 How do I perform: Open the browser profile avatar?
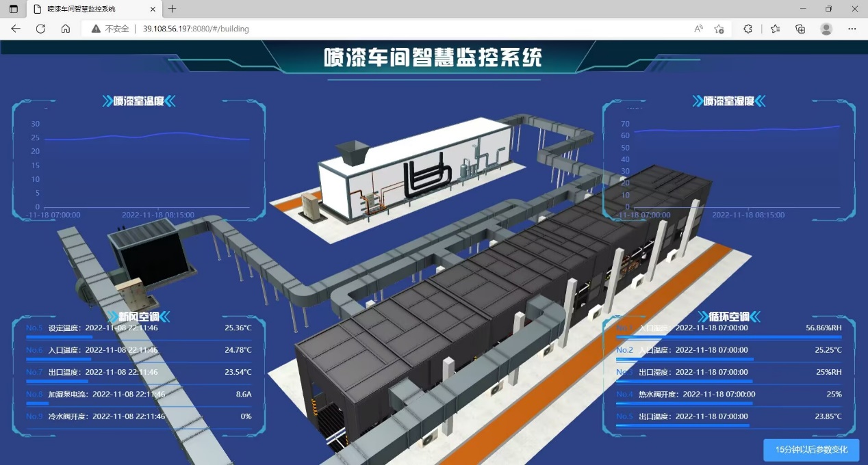click(826, 29)
